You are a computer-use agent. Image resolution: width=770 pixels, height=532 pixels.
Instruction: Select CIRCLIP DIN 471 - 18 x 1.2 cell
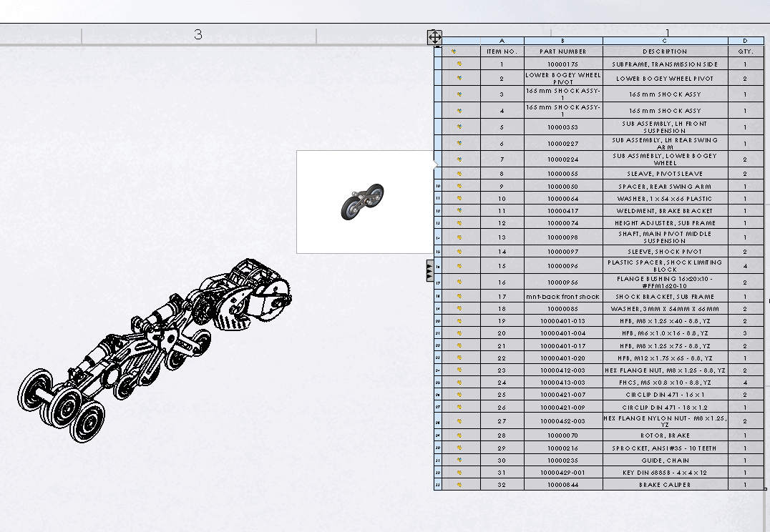coord(666,407)
